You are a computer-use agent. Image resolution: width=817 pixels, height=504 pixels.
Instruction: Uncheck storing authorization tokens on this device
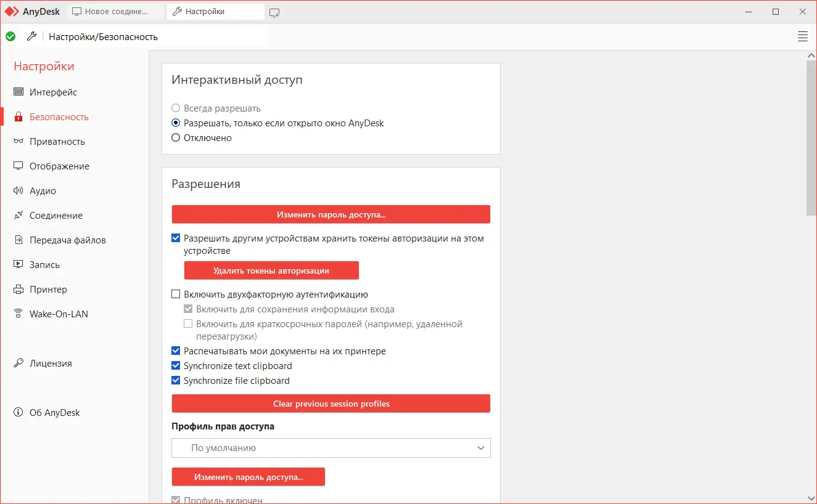point(176,238)
